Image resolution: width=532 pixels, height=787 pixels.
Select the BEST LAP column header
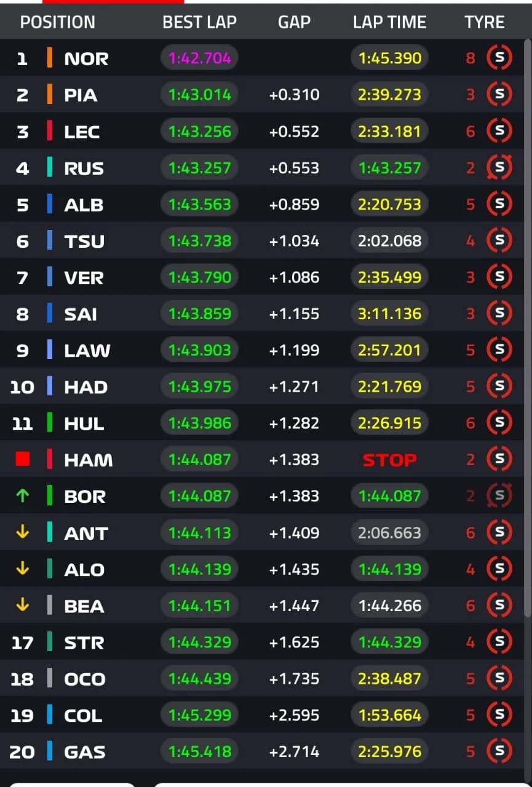199,23
